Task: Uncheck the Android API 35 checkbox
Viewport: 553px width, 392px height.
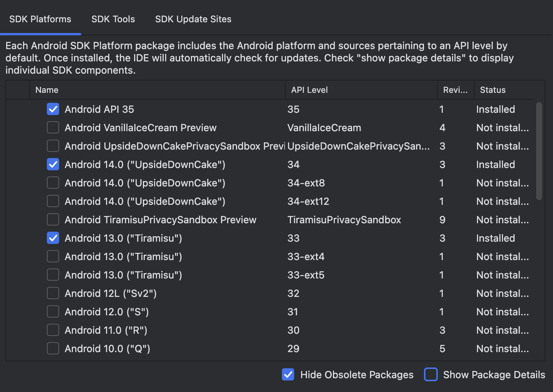Action: coord(53,109)
